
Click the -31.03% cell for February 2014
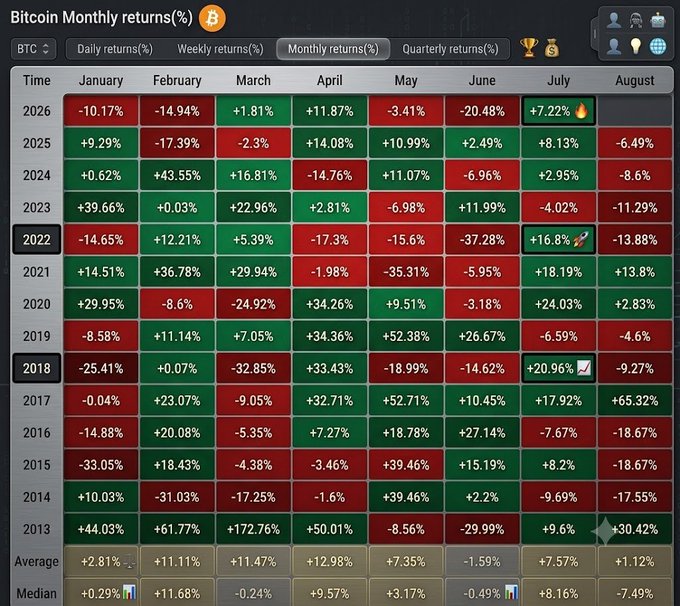point(177,497)
